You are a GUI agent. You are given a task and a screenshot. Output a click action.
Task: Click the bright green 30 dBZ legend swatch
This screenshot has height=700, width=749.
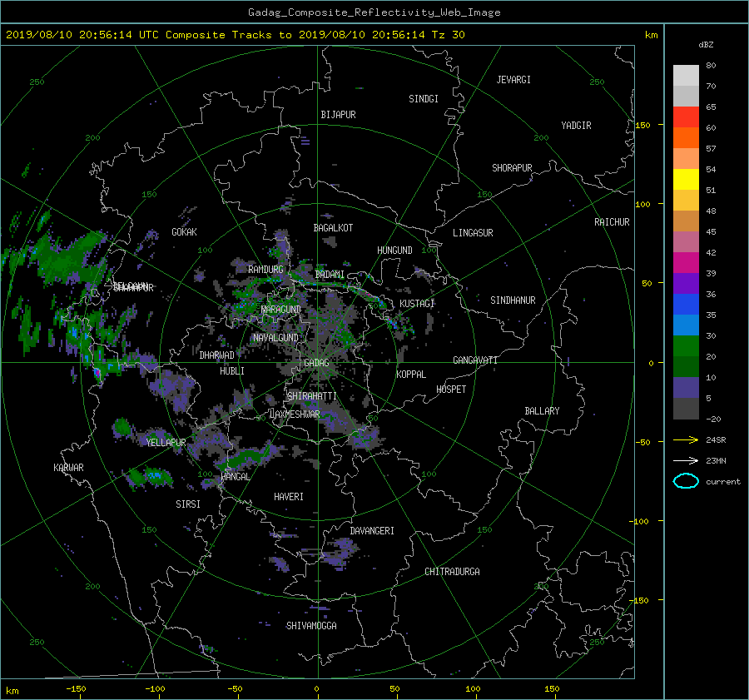(686, 346)
